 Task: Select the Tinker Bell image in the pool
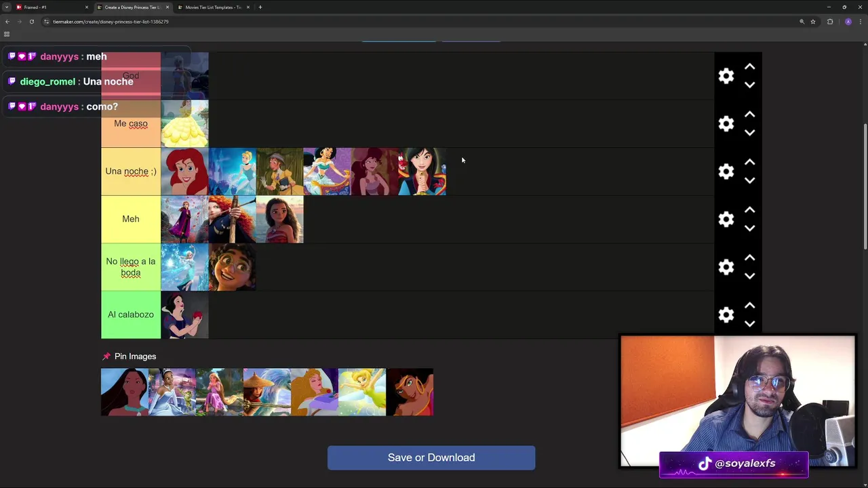[362, 392]
